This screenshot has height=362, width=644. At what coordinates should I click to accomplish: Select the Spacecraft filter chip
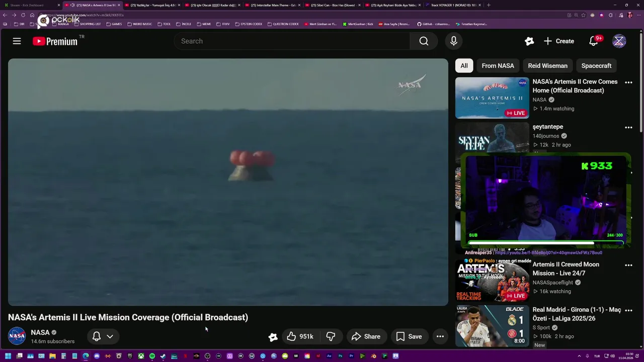click(596, 66)
